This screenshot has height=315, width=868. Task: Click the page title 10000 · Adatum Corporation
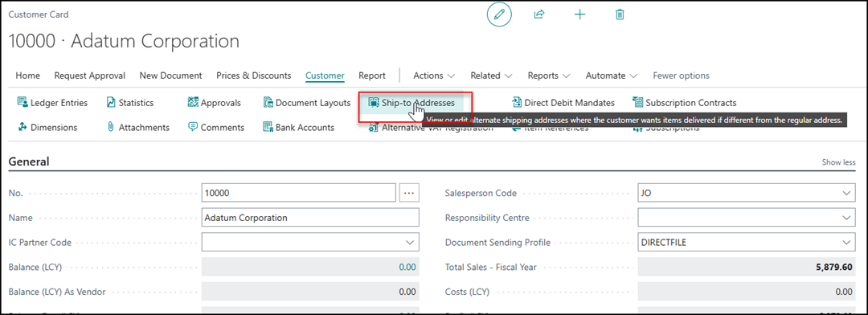tap(125, 41)
